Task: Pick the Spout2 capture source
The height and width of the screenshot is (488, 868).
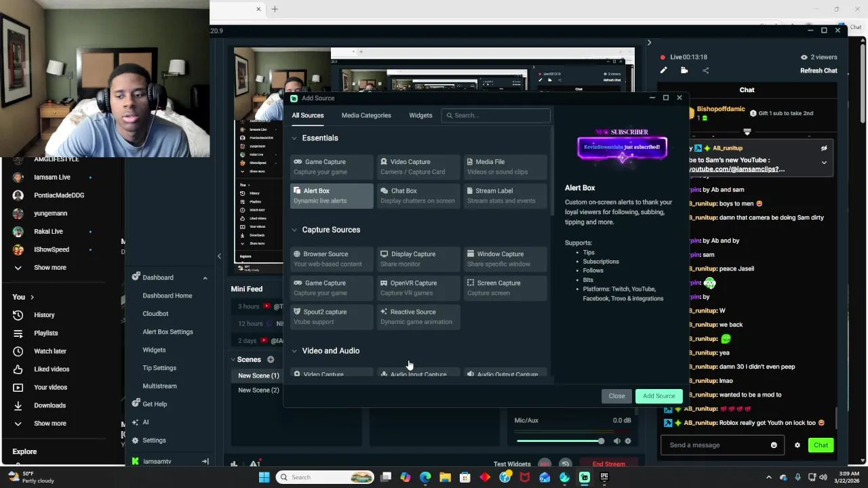Action: (332, 317)
